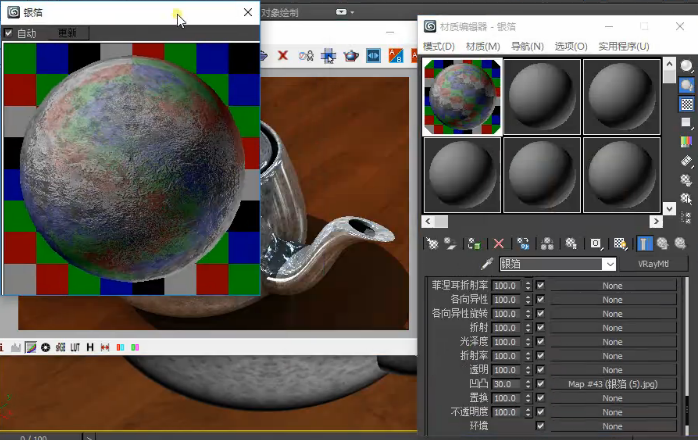
Task: Click Video Color Check icon
Action: [x=686, y=142]
